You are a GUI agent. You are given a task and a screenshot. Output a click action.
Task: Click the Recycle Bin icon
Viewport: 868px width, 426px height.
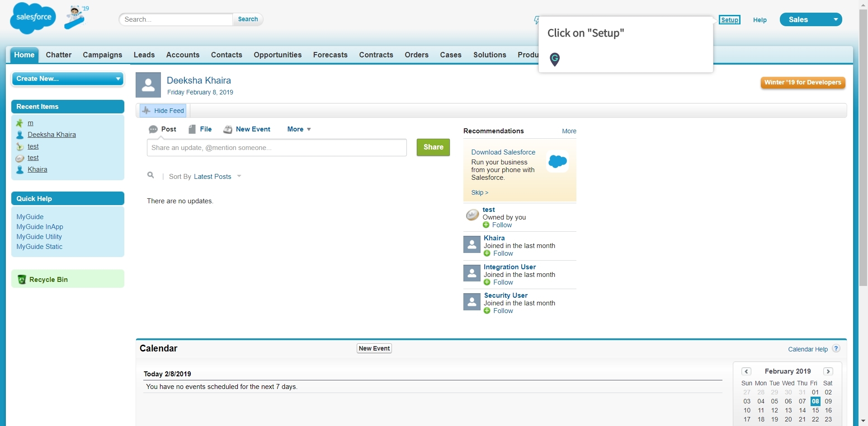[22, 280]
